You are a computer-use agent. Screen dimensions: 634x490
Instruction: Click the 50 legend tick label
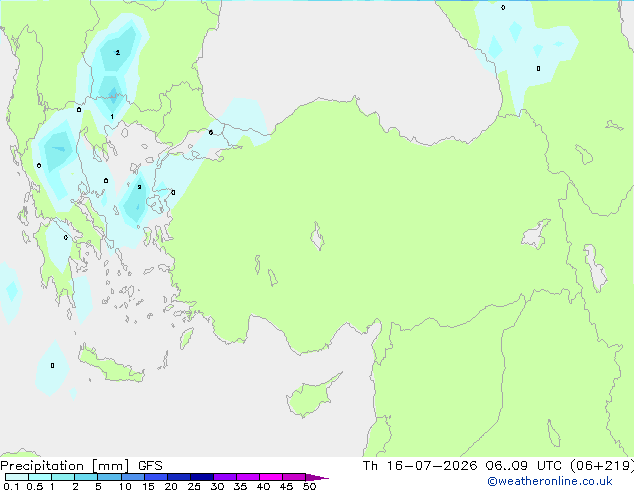click(309, 486)
